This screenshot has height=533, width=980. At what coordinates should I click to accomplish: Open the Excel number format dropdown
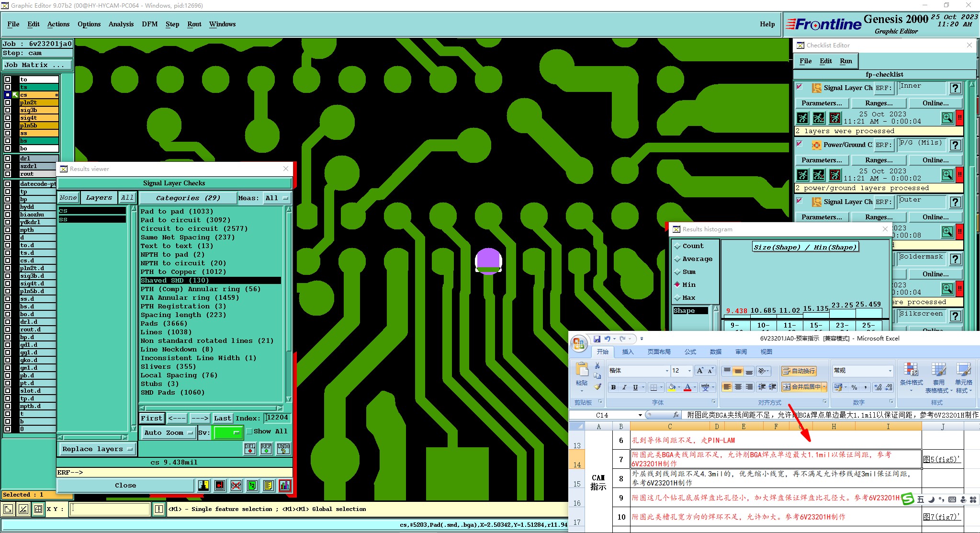[x=890, y=371]
